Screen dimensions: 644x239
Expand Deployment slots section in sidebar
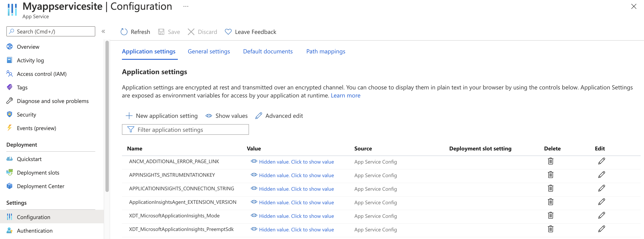pos(38,172)
